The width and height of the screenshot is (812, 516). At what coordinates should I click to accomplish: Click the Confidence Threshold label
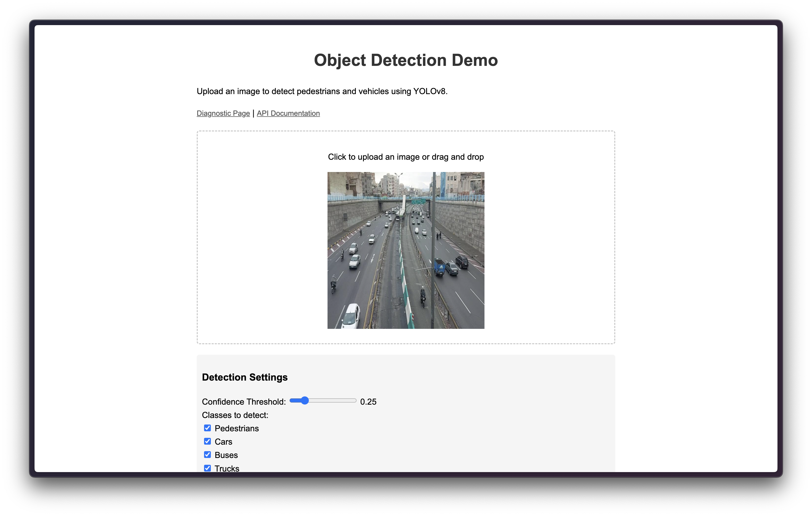[244, 402]
